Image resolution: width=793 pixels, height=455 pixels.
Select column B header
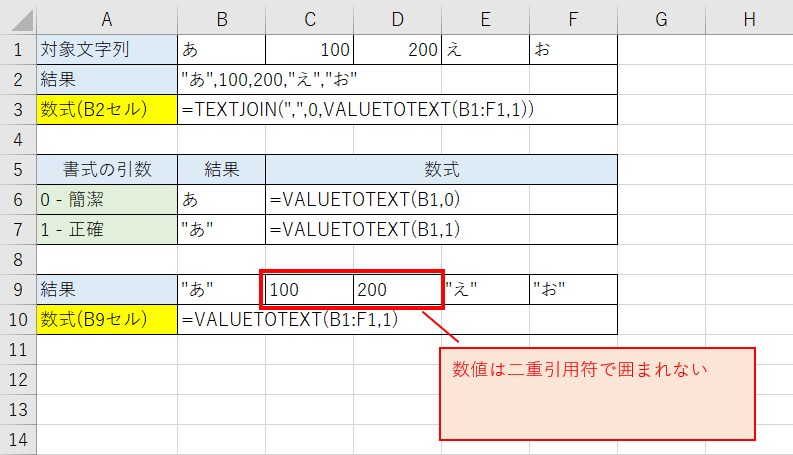point(222,19)
